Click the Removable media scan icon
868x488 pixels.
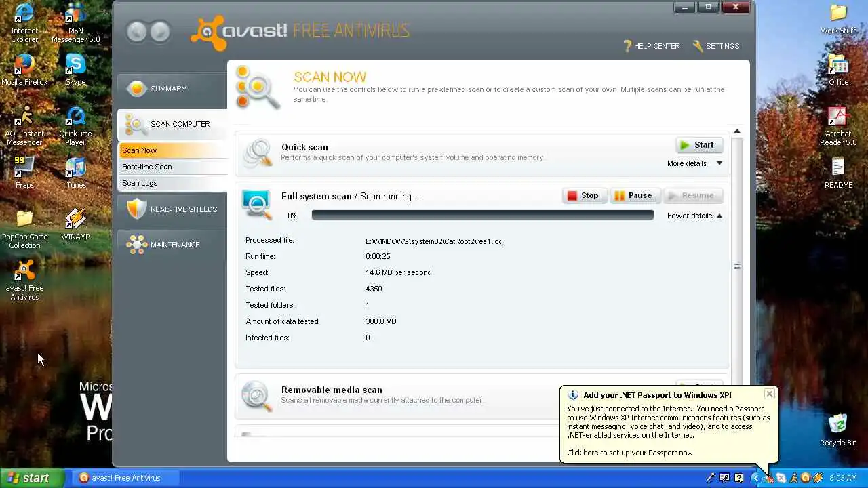[x=258, y=395]
